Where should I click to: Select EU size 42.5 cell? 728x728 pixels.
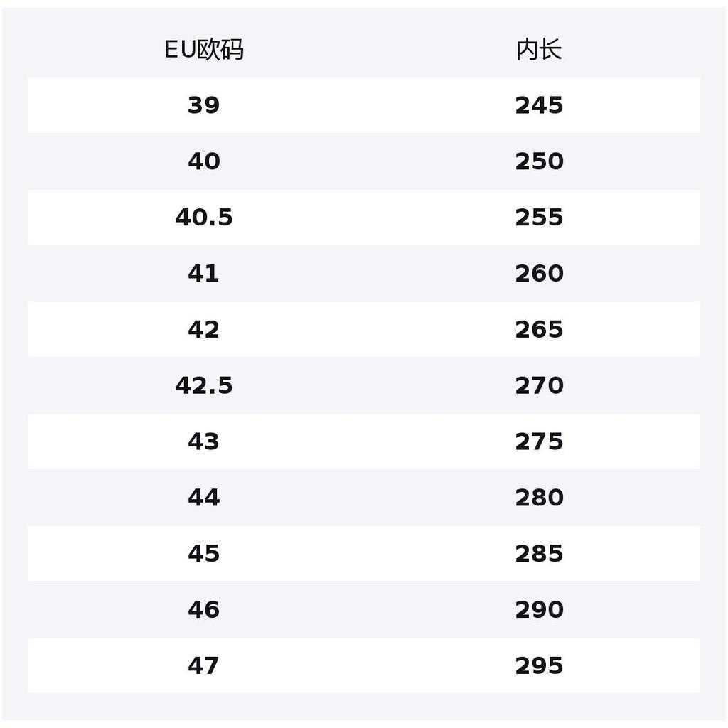click(203, 385)
